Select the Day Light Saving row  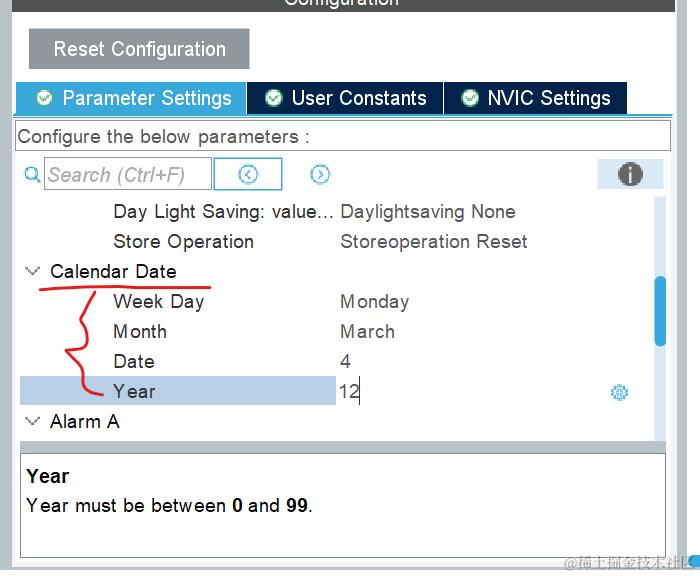click(222, 211)
